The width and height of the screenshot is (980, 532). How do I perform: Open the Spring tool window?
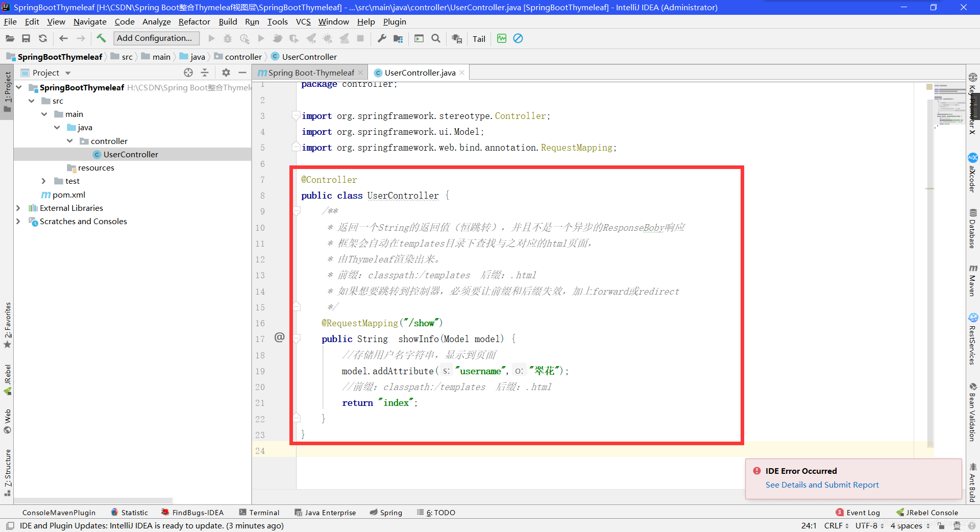coord(386,513)
